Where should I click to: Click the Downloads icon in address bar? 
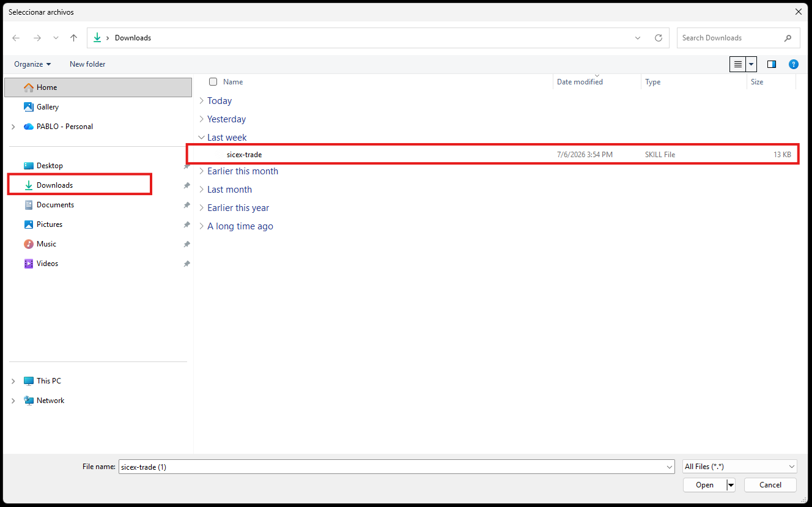tap(97, 38)
